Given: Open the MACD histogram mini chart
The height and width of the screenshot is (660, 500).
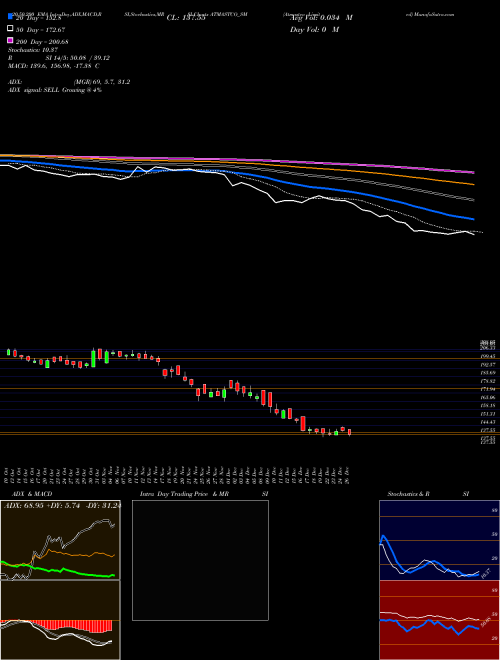Looking at the screenshot, I should (x=60, y=620).
